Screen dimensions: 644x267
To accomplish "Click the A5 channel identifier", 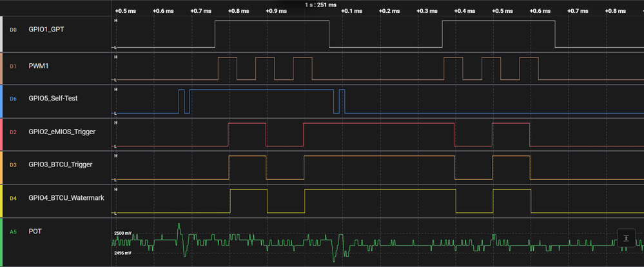I will click(13, 232).
